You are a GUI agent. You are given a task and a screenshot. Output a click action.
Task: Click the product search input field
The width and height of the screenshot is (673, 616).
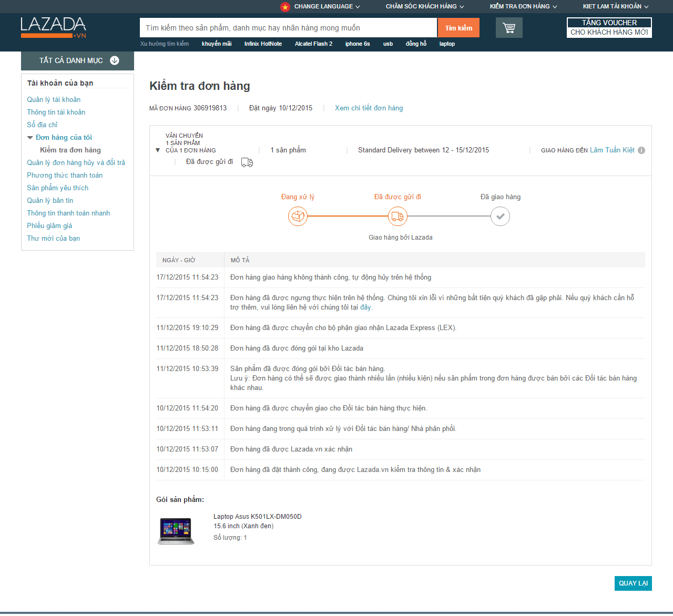288,28
